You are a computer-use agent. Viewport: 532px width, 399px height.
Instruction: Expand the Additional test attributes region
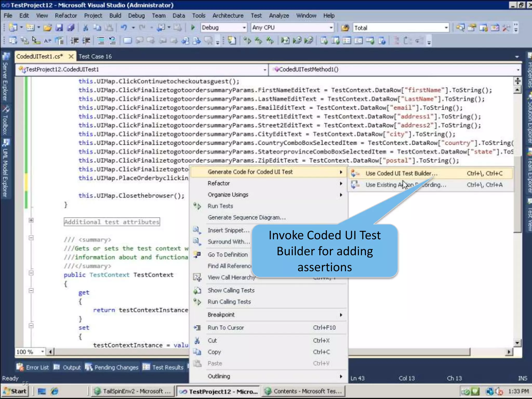click(x=31, y=220)
